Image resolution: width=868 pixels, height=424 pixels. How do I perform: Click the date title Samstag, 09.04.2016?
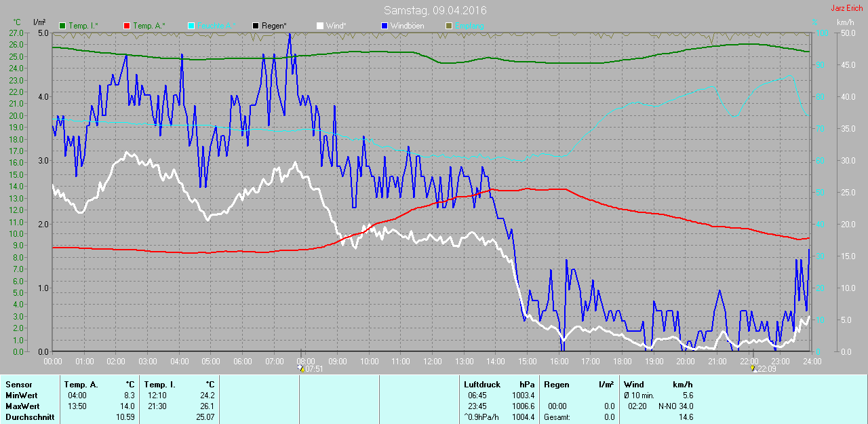(435, 11)
